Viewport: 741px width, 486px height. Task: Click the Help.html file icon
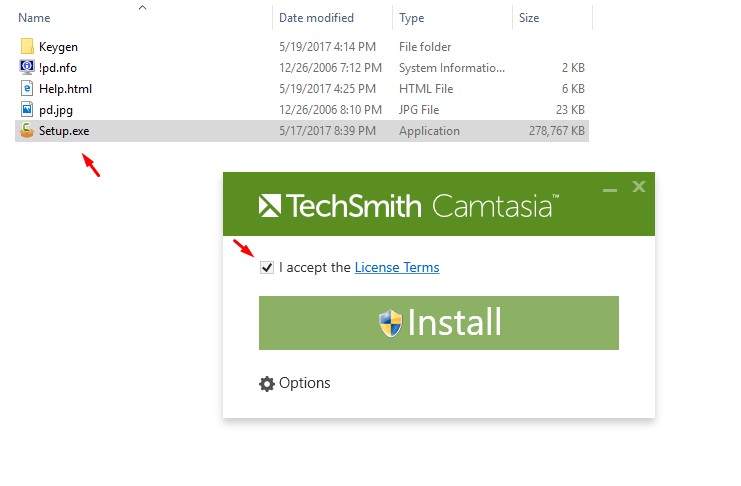tap(27, 88)
